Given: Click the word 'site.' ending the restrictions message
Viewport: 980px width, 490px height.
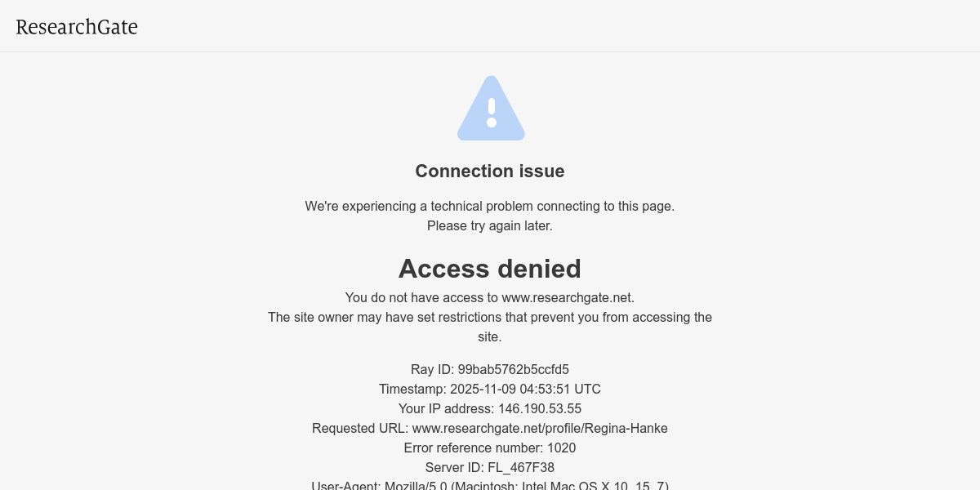Looking at the screenshot, I should coord(490,336).
